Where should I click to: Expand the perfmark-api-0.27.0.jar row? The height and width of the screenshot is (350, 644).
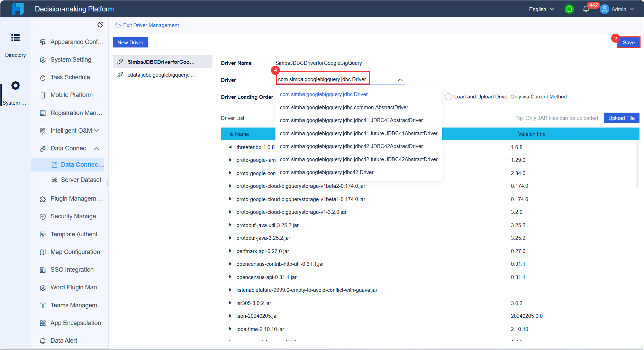pos(230,251)
